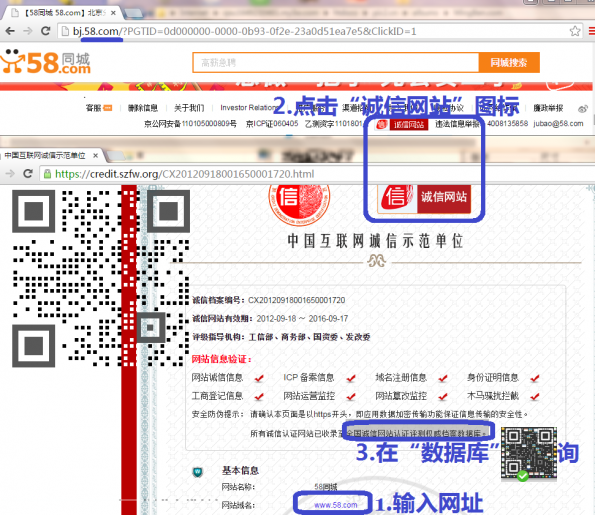Click forward arrow in the 58.com browser
595x515 pixels.
[x=28, y=31]
